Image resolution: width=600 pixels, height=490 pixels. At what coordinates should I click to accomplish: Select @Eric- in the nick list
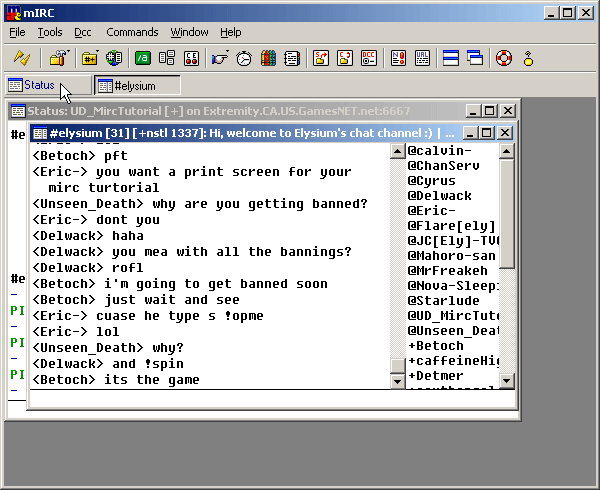(x=431, y=211)
